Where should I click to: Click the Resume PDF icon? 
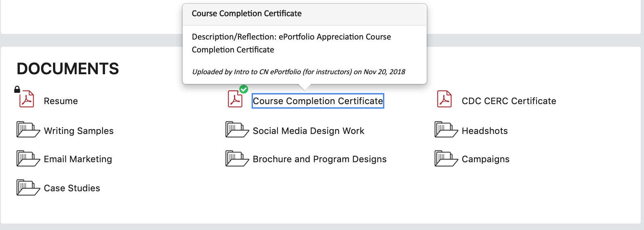[27, 99]
